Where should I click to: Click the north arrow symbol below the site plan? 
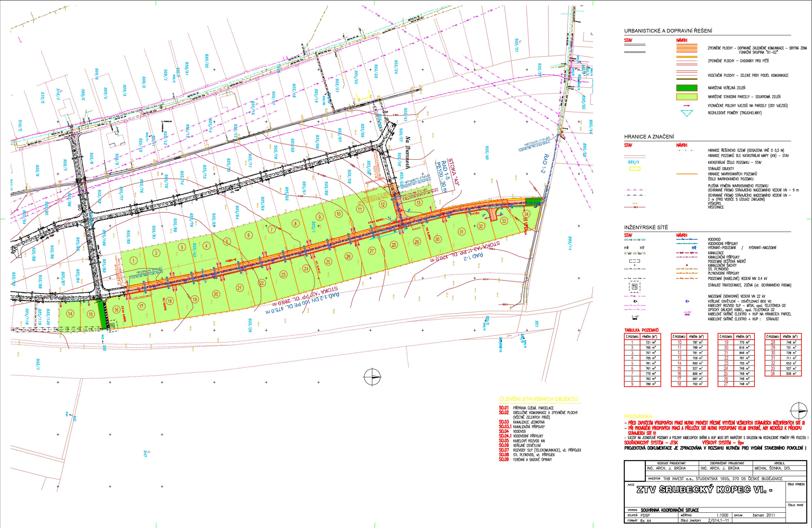click(373, 377)
